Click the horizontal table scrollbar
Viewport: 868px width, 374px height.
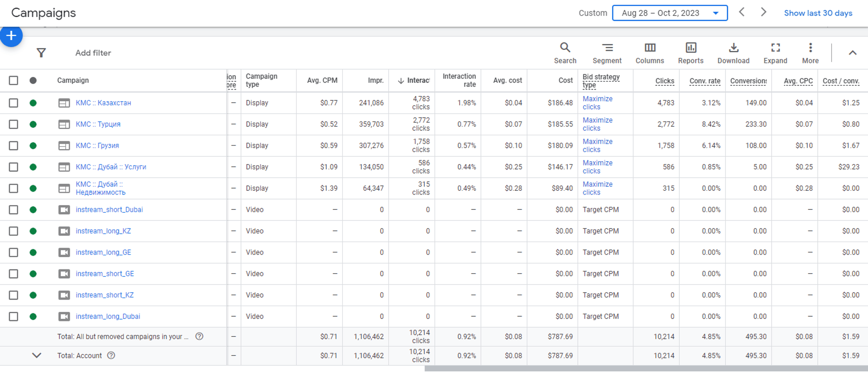646,369
